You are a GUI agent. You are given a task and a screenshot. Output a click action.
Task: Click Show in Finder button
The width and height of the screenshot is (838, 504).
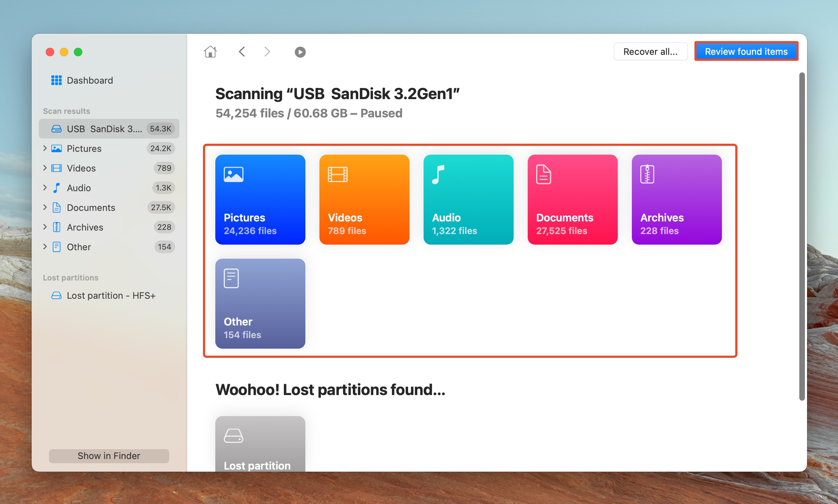click(108, 456)
